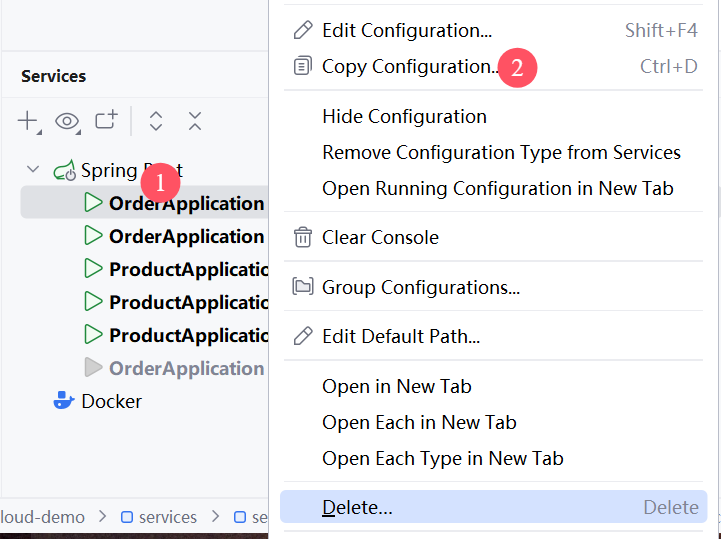The width and height of the screenshot is (721, 539).
Task: Choose Edit Default Path menu entry
Action: (x=401, y=337)
